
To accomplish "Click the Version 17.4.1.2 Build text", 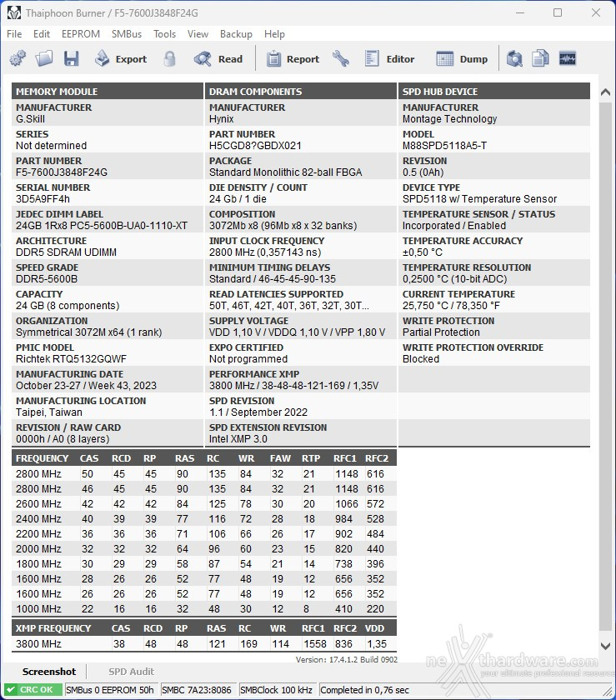I will [x=346, y=659].
